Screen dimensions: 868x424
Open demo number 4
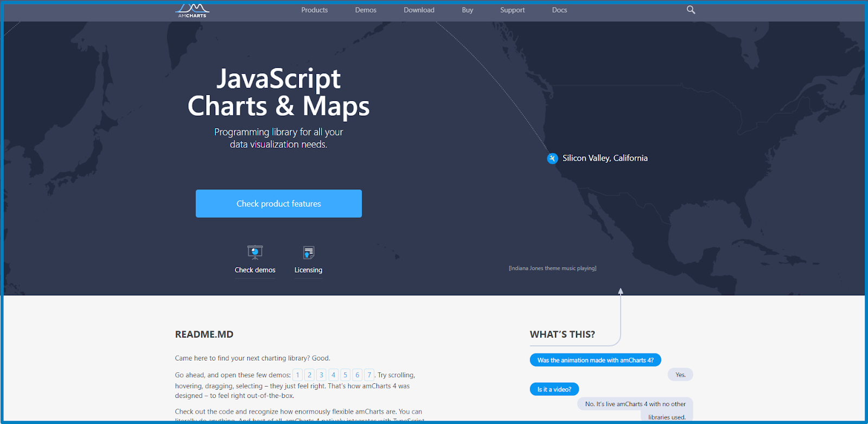point(334,375)
